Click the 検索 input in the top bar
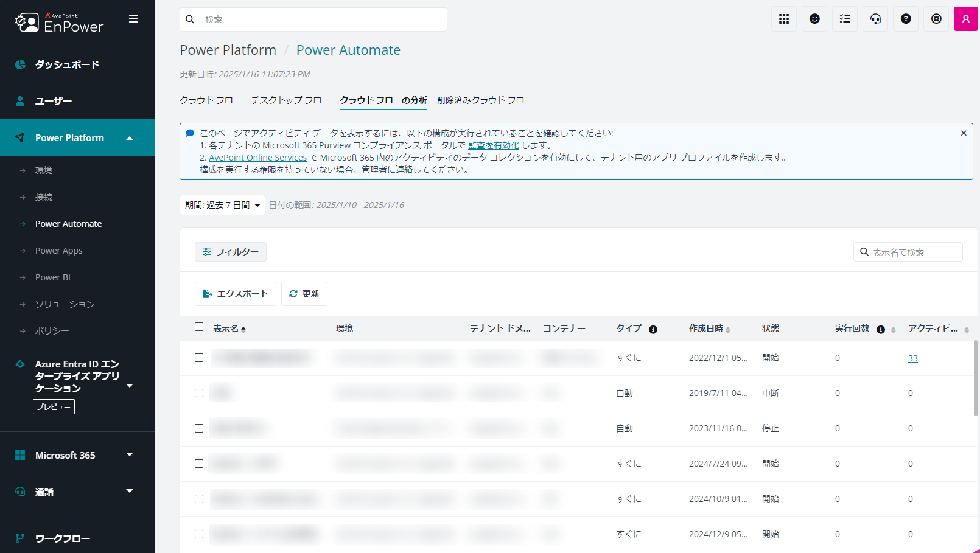Image resolution: width=980 pixels, height=553 pixels. coord(313,19)
